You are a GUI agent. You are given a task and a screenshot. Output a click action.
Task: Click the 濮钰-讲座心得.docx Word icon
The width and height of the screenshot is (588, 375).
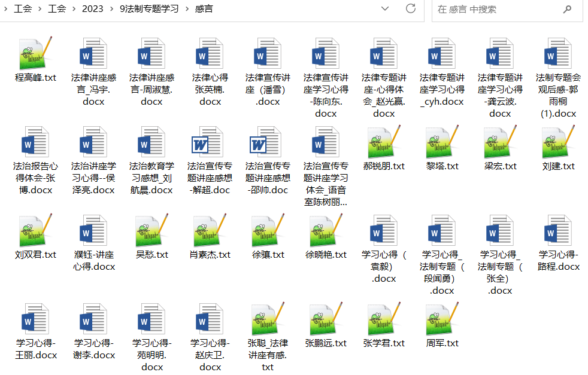(93, 232)
